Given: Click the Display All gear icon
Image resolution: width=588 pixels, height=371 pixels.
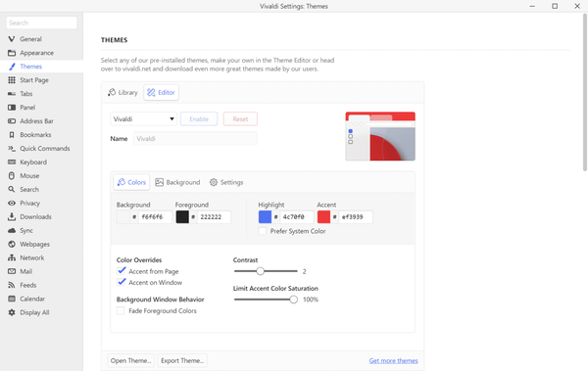Looking at the screenshot, I should (x=12, y=312).
